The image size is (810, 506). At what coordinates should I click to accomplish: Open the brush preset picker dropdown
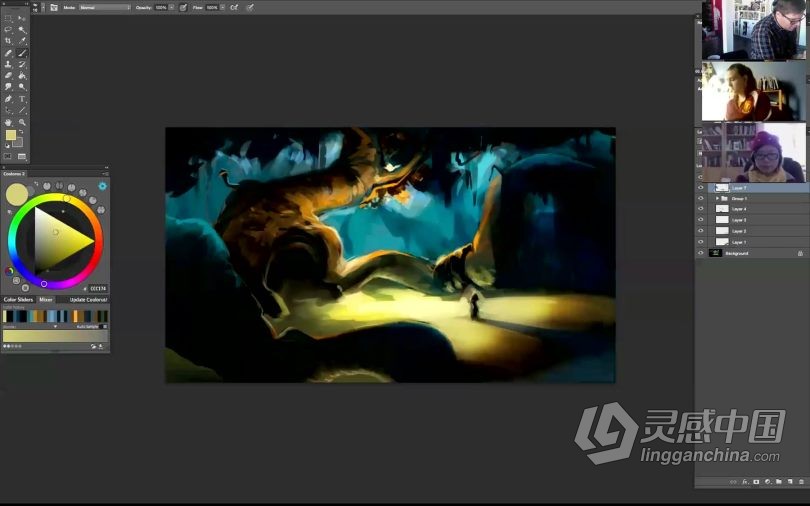(43, 8)
